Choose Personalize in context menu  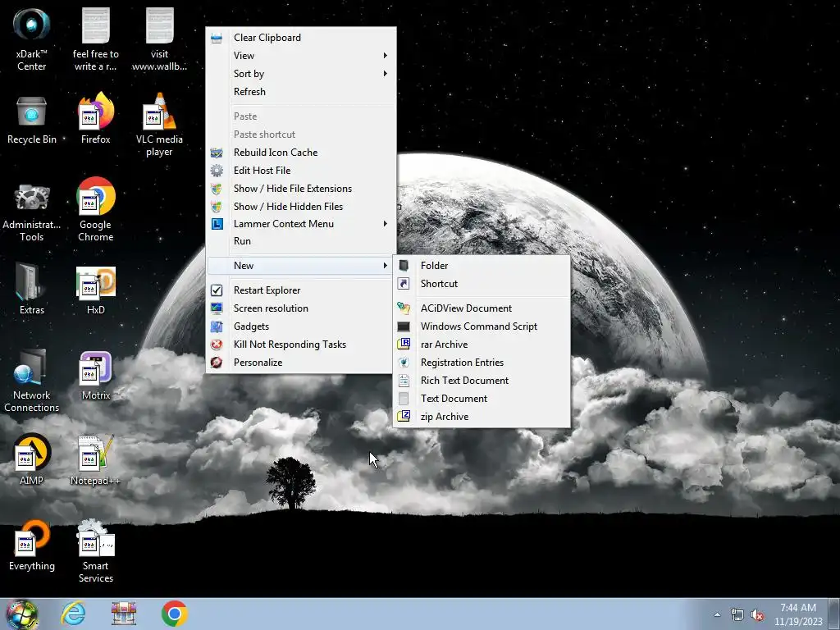pyautogui.click(x=300, y=363)
